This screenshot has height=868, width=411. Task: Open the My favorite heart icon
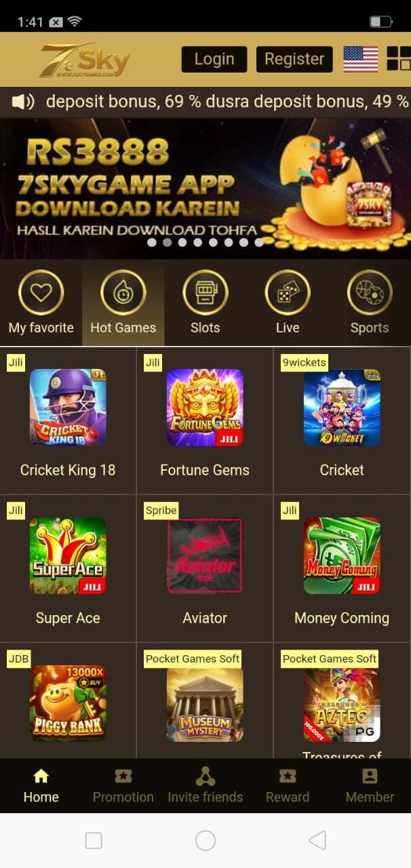41,293
